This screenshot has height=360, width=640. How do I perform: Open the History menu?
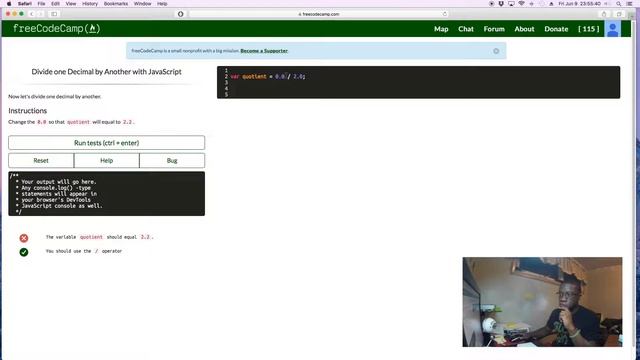tap(90, 4)
